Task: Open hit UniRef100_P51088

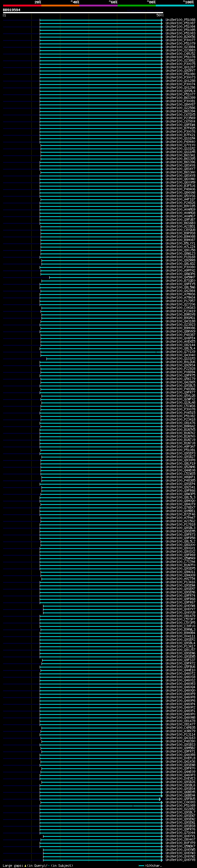Action: [x=180, y=20]
